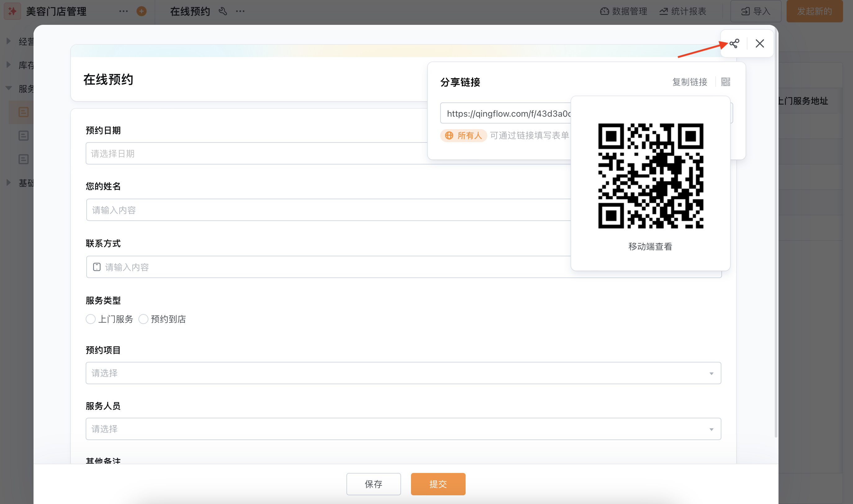Click the phone icon in 联系方式 field
The image size is (853, 504).
pyautogui.click(x=97, y=267)
